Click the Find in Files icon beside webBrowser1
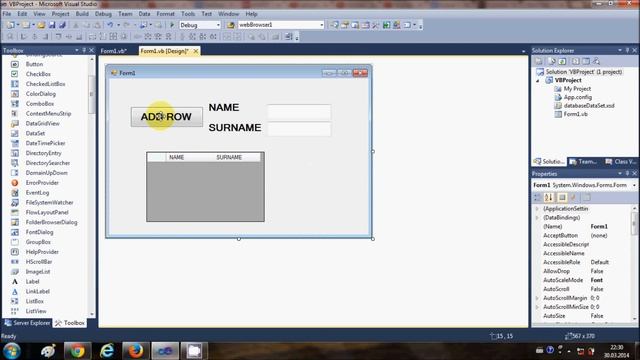 point(231,25)
